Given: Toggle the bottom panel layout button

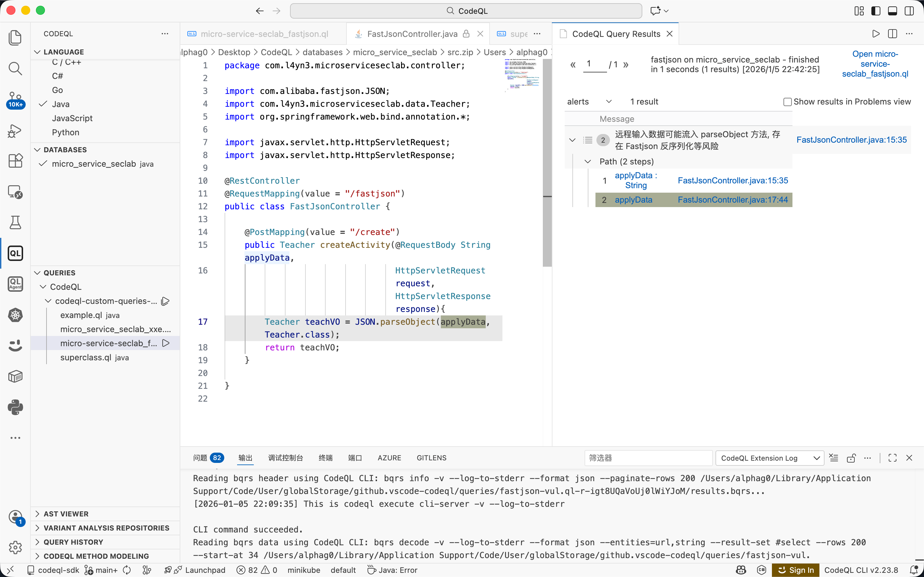Looking at the screenshot, I should pos(892,11).
